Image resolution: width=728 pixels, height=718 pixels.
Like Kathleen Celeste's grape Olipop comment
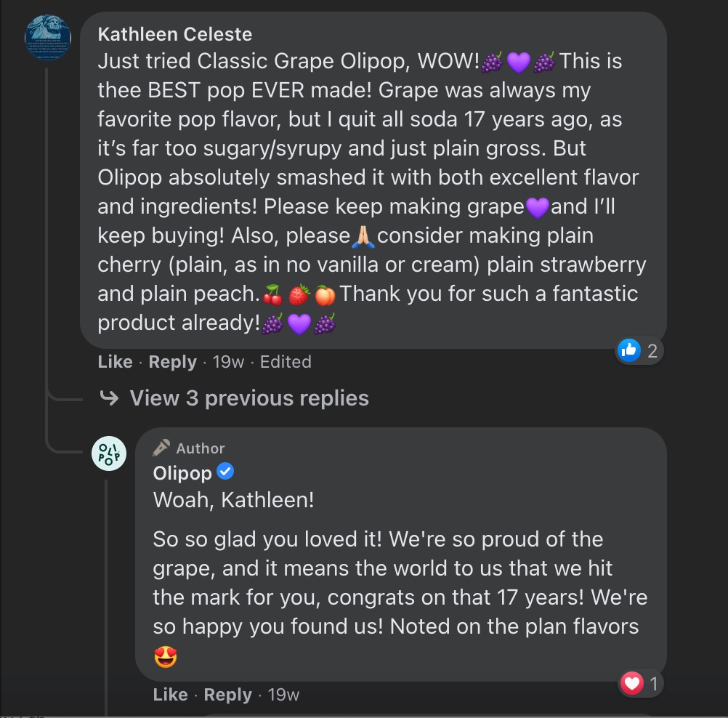[115, 362]
